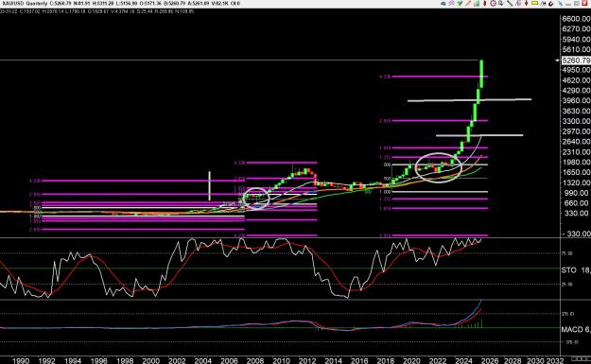Image resolution: width=591 pixels, height=364 pixels.
Task: Click the 6600.00 price axis label
Action: [576, 19]
